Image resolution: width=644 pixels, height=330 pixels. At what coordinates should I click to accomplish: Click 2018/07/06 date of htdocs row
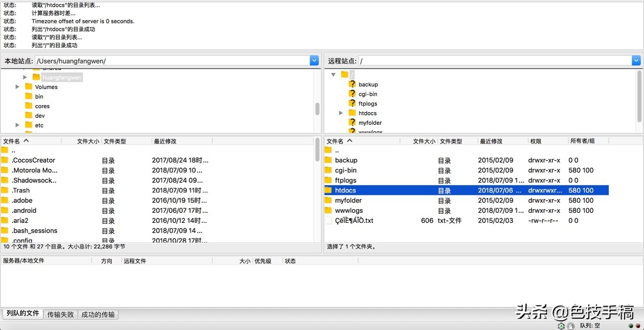tap(499, 190)
